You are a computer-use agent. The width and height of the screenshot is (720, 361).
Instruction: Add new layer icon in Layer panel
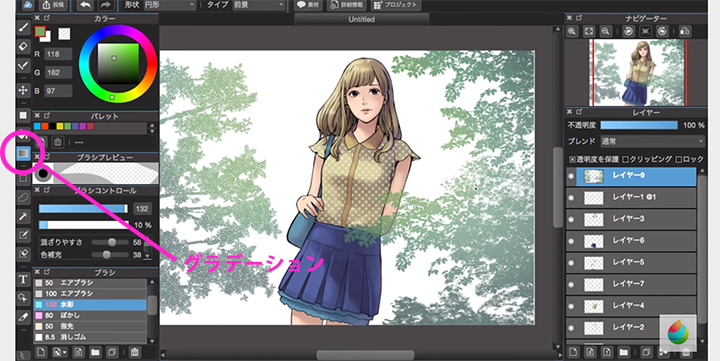[x=573, y=352]
